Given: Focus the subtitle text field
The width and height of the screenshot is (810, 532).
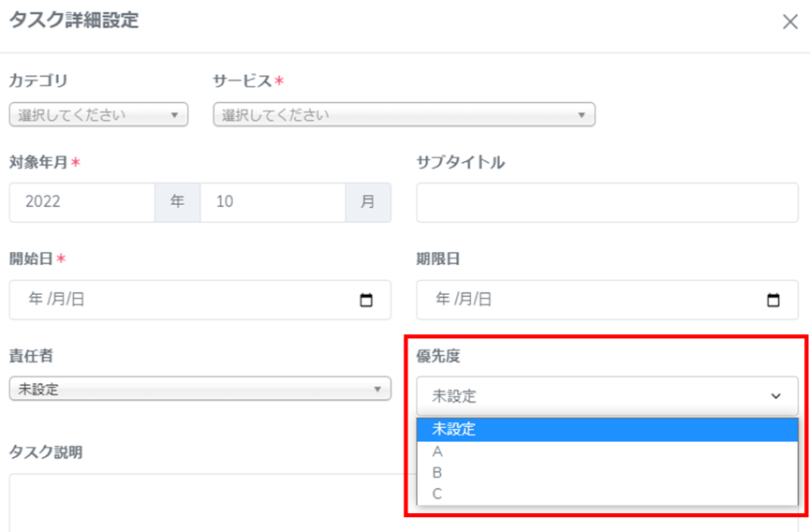Looking at the screenshot, I should (x=607, y=202).
